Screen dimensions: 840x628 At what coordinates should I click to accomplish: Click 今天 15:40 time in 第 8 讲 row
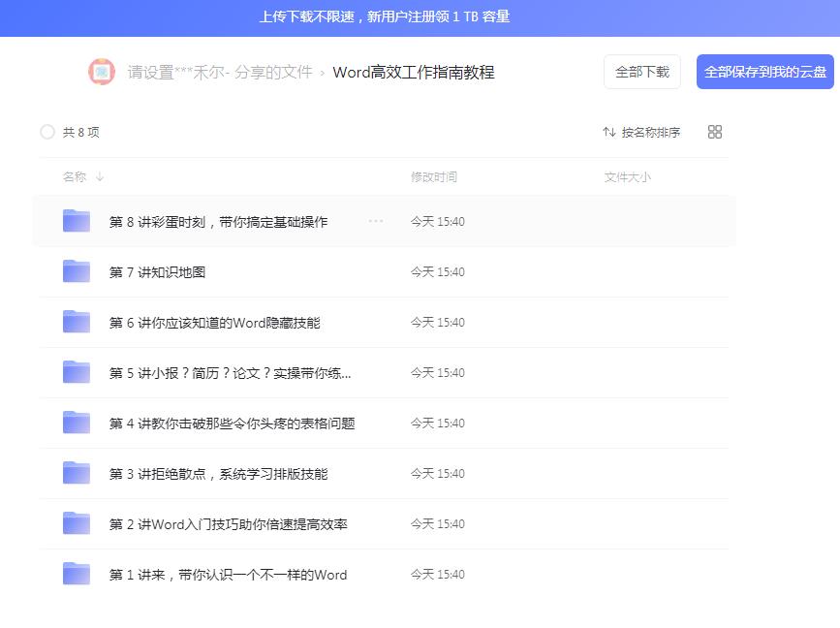[x=438, y=221]
